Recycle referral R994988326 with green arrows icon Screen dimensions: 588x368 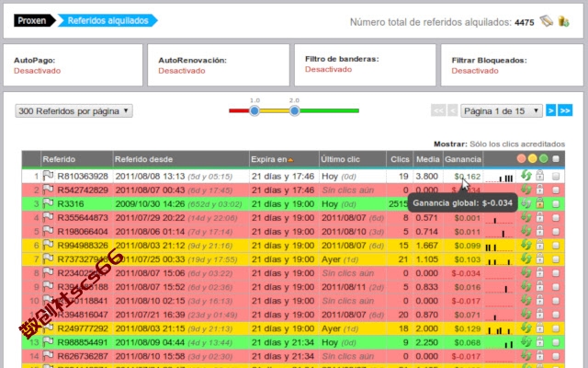526,245
